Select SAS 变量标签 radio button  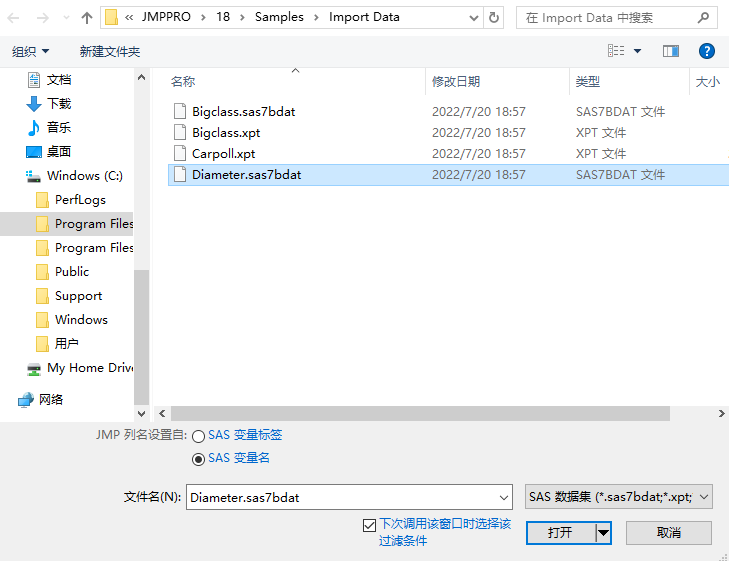click(x=199, y=436)
